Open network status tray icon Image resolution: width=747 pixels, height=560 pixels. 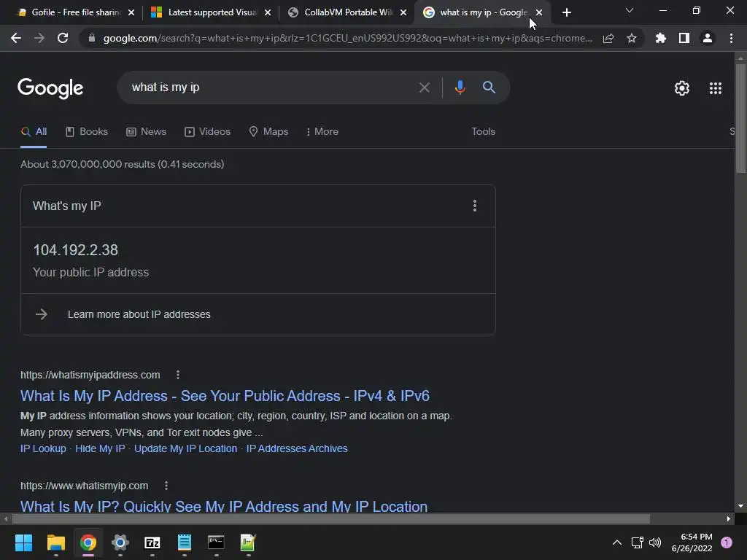pyautogui.click(x=637, y=542)
